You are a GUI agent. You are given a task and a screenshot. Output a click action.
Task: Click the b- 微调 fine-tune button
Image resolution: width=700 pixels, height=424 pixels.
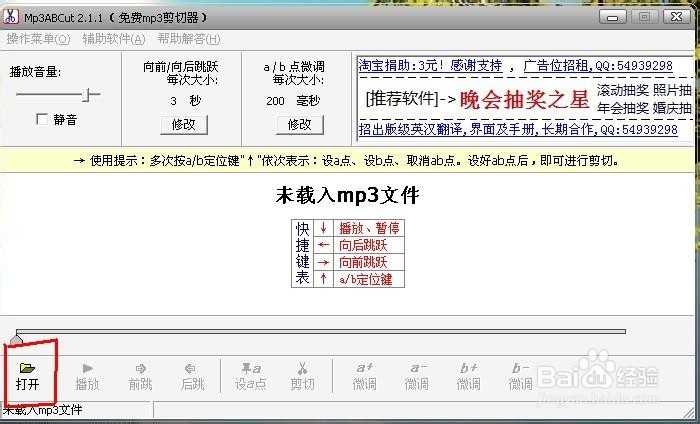pyautogui.click(x=520, y=376)
